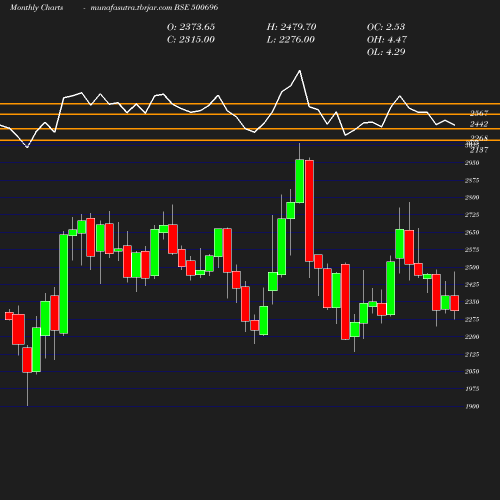Click the tallest red candle after the peak
The height and width of the screenshot is (500, 500).
click(309, 211)
